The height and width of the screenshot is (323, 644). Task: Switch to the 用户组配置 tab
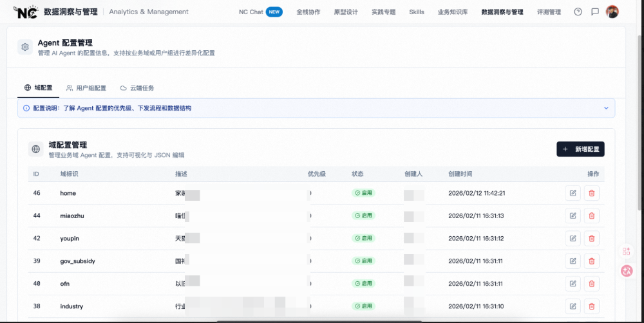coord(86,88)
